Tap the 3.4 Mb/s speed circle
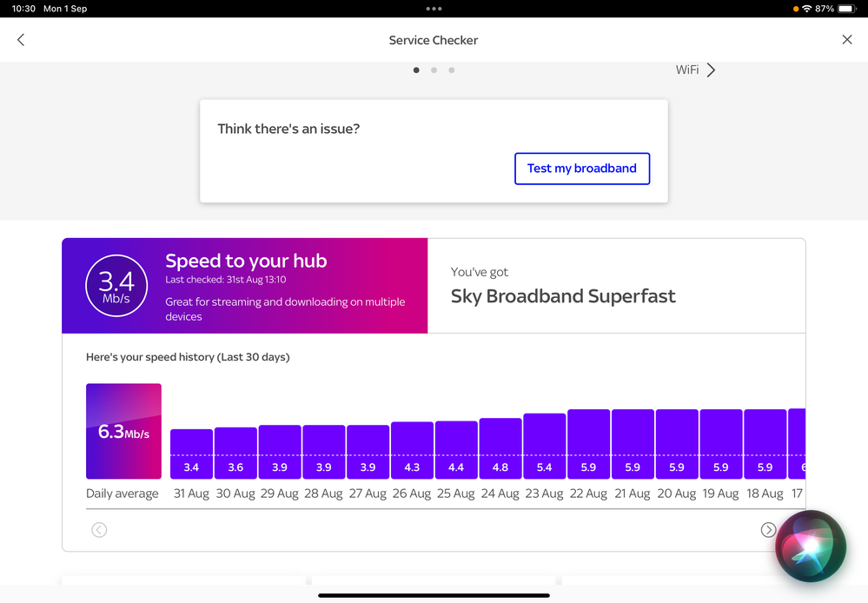Screen dimensions: 868x603 [116, 286]
